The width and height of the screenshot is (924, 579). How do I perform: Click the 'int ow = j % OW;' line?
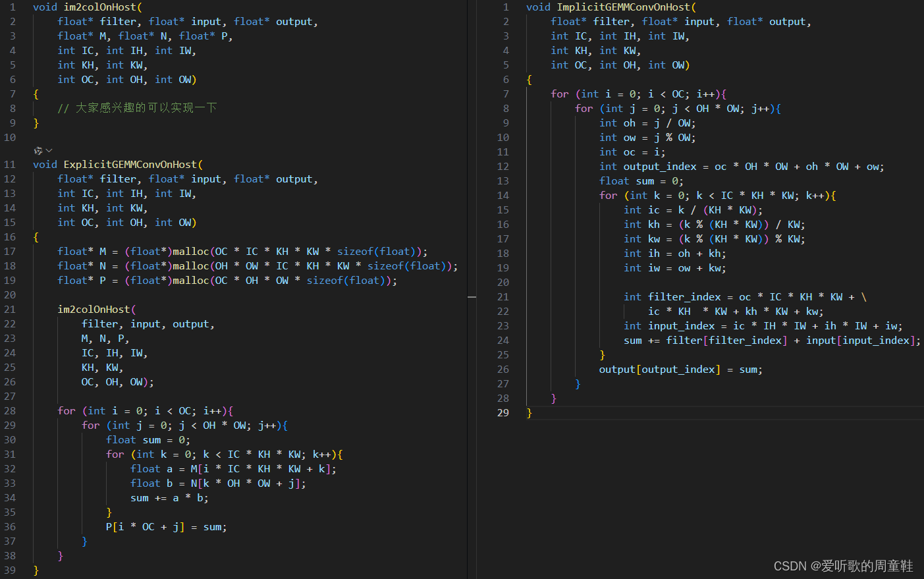pyautogui.click(x=647, y=138)
